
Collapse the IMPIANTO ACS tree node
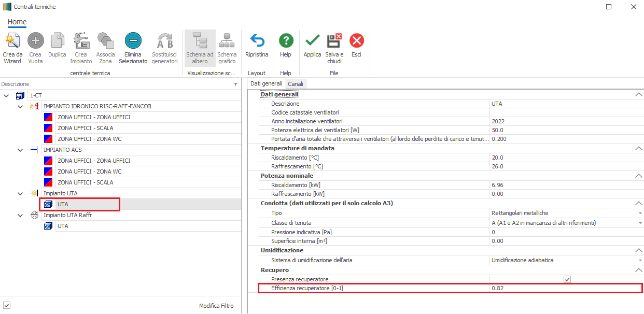coord(20,150)
